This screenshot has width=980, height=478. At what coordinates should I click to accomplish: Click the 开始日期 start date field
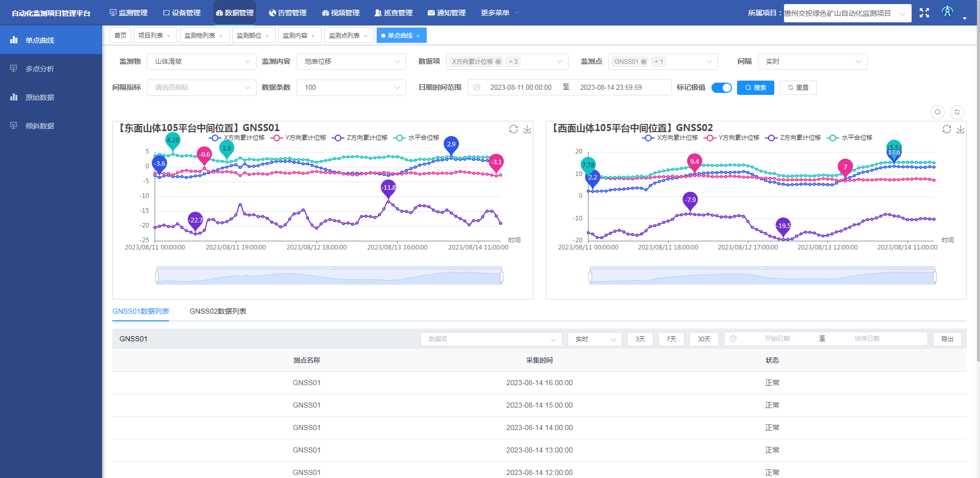pos(776,339)
